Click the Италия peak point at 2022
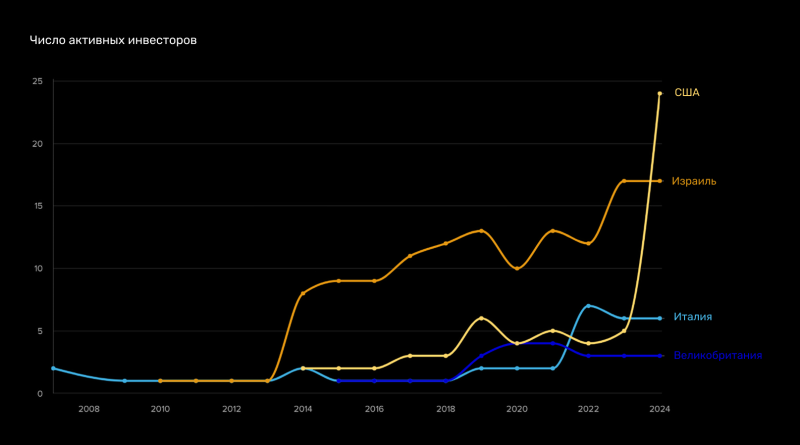The height and width of the screenshot is (445, 800). tap(588, 306)
